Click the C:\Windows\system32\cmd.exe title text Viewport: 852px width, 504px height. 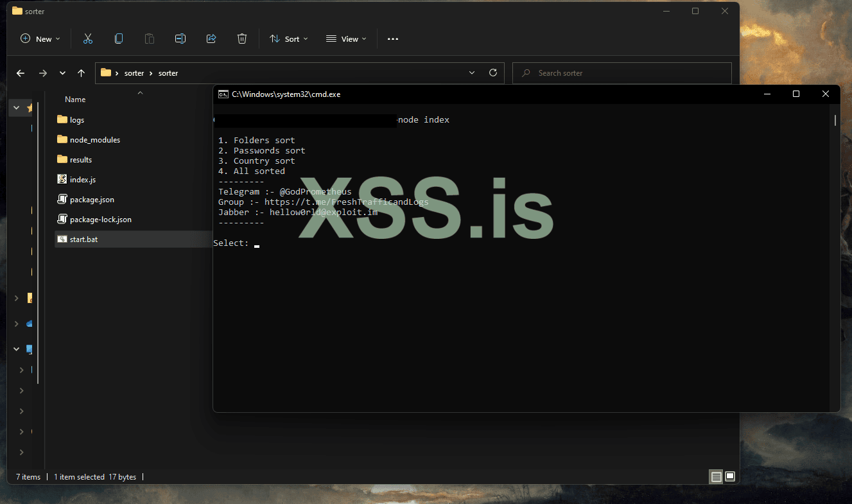tap(286, 94)
